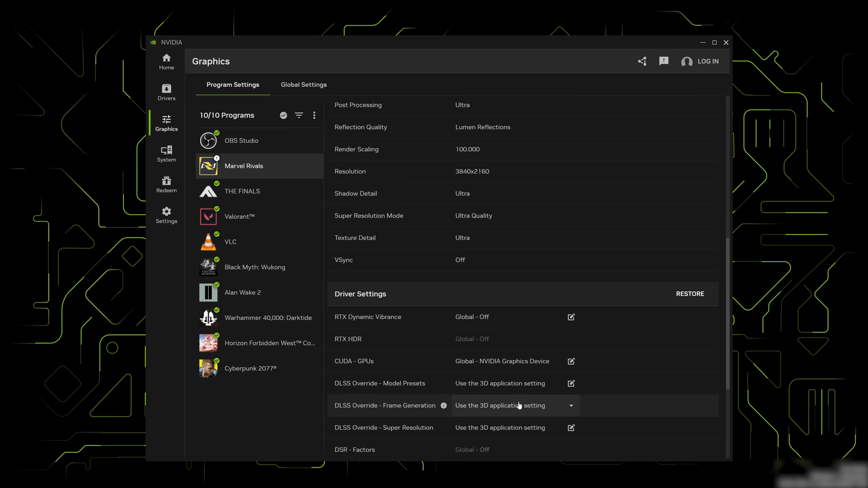The height and width of the screenshot is (488, 868).
Task: Edit DLSS Override - Model Presets
Action: pyautogui.click(x=571, y=383)
